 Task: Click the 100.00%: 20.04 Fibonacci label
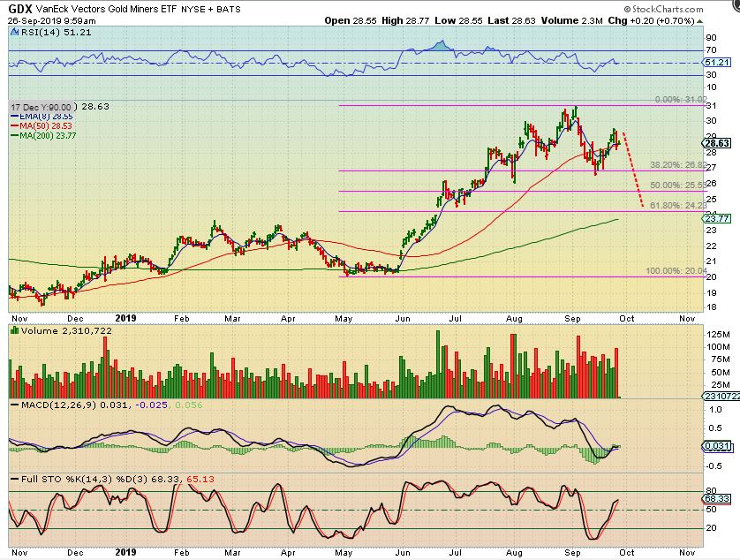click(676, 270)
